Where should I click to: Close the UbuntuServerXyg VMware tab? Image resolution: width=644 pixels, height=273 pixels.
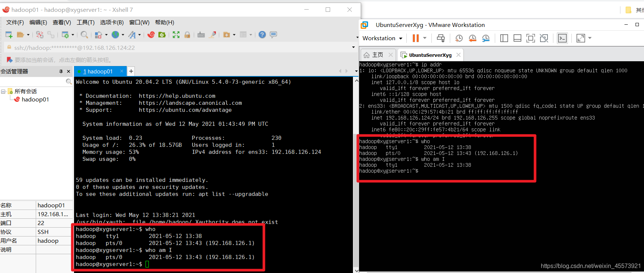[458, 55]
